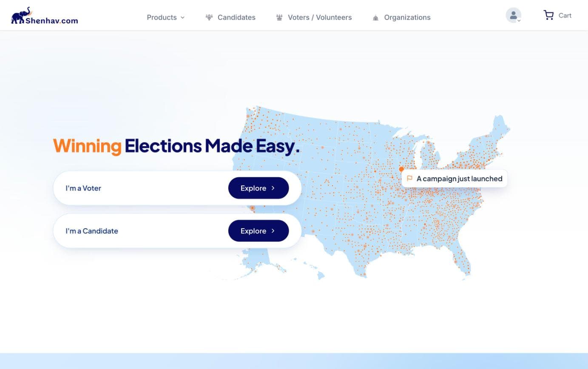This screenshot has width=588, height=369.
Task: Explore as a Candidate
Action: [x=258, y=231]
